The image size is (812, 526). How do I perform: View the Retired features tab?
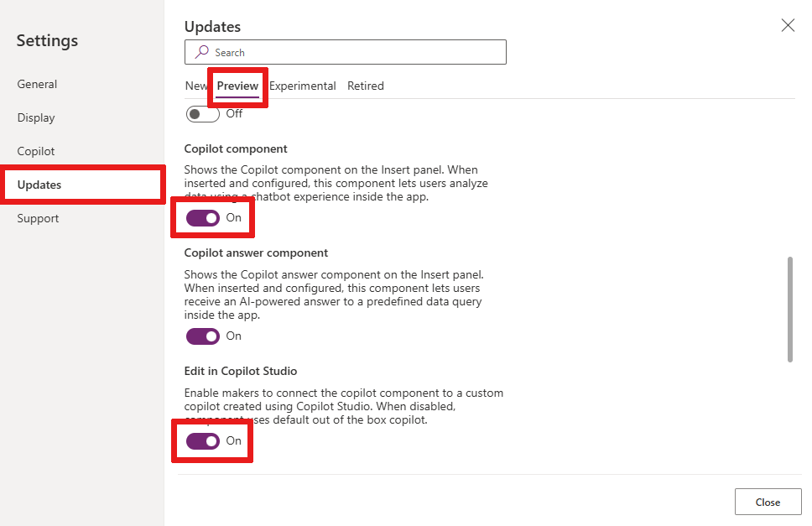coord(365,86)
